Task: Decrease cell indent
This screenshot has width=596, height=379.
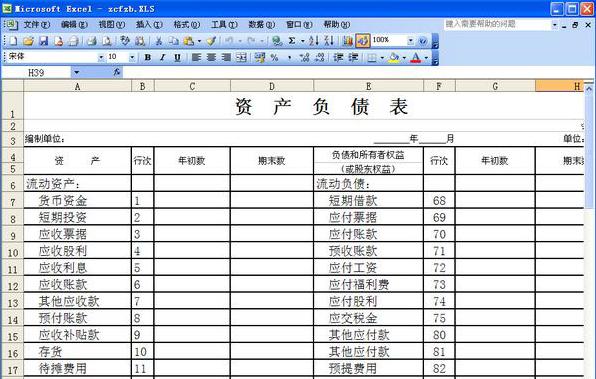Action: 338,57
